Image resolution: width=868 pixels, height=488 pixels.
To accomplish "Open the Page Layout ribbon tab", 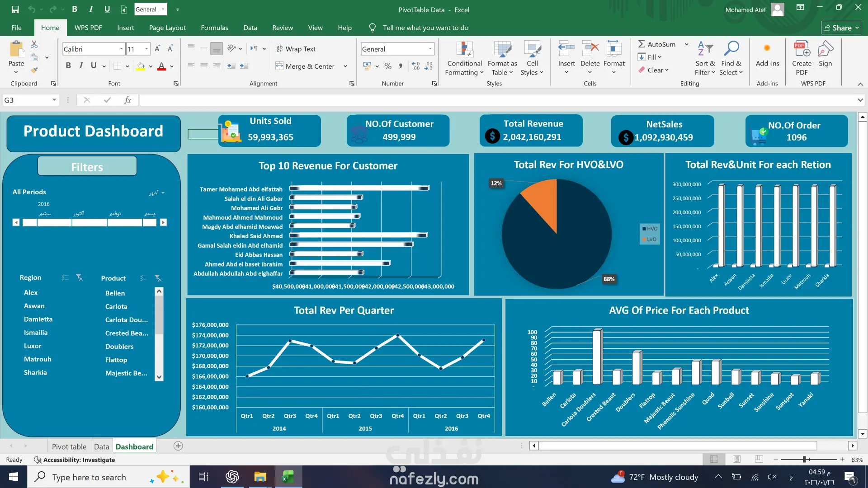I will (x=167, y=28).
